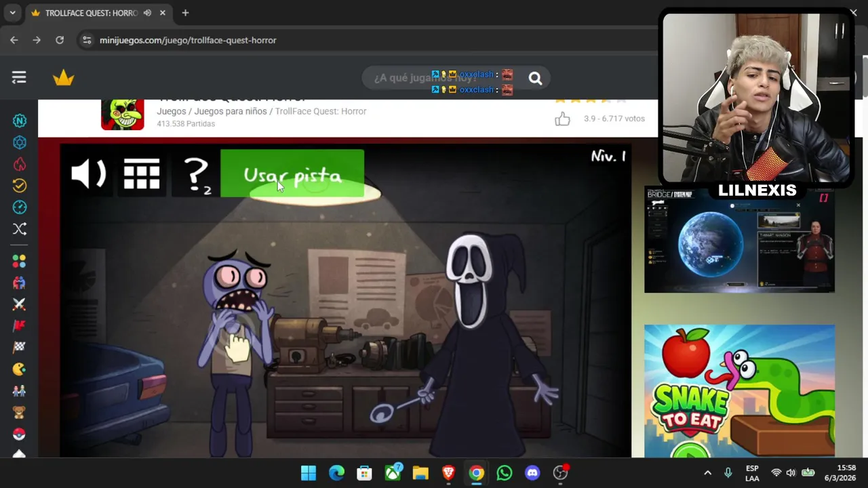Screen dimensions: 868x488
Task: Click the green Usar pista button
Action: click(x=292, y=174)
